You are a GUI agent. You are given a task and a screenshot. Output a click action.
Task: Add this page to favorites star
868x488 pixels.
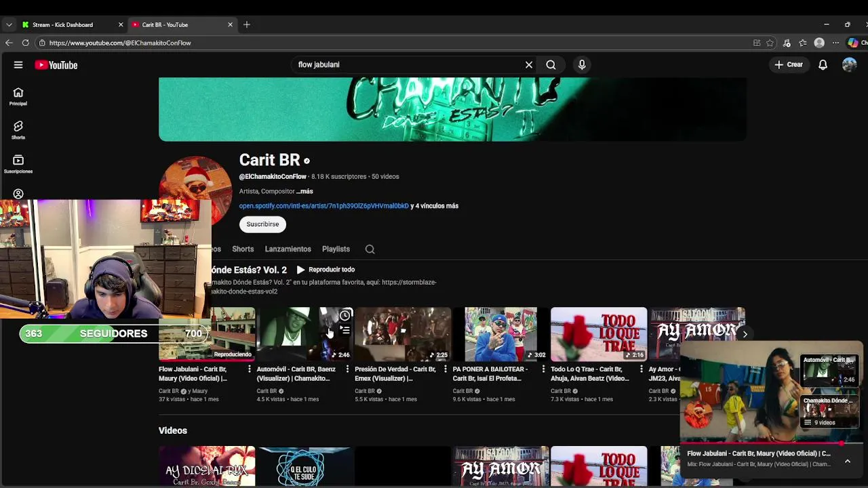pyautogui.click(x=770, y=43)
